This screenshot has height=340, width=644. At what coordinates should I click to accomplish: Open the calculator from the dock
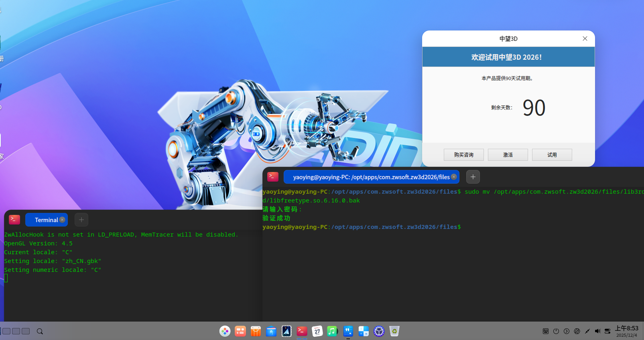(x=364, y=331)
